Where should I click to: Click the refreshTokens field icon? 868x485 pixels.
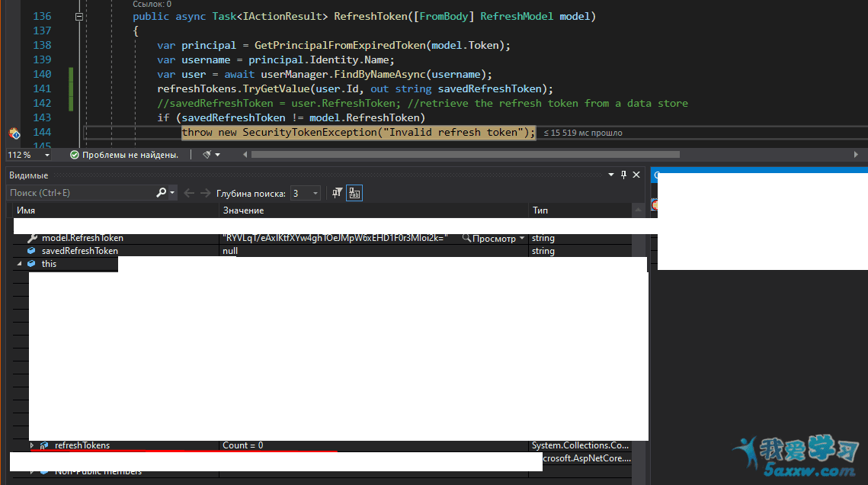coord(44,445)
